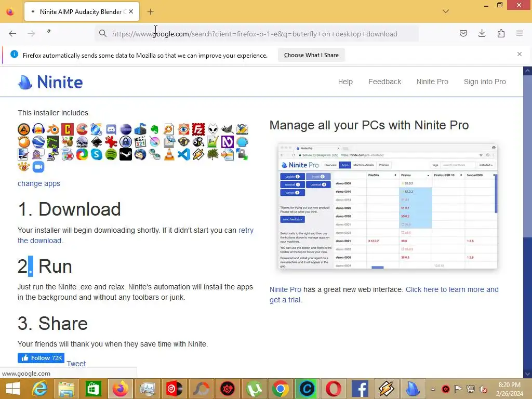This screenshot has height=399, width=532.
Task: Click the K-Lite Codecs 321 icon
Action: coord(140,142)
